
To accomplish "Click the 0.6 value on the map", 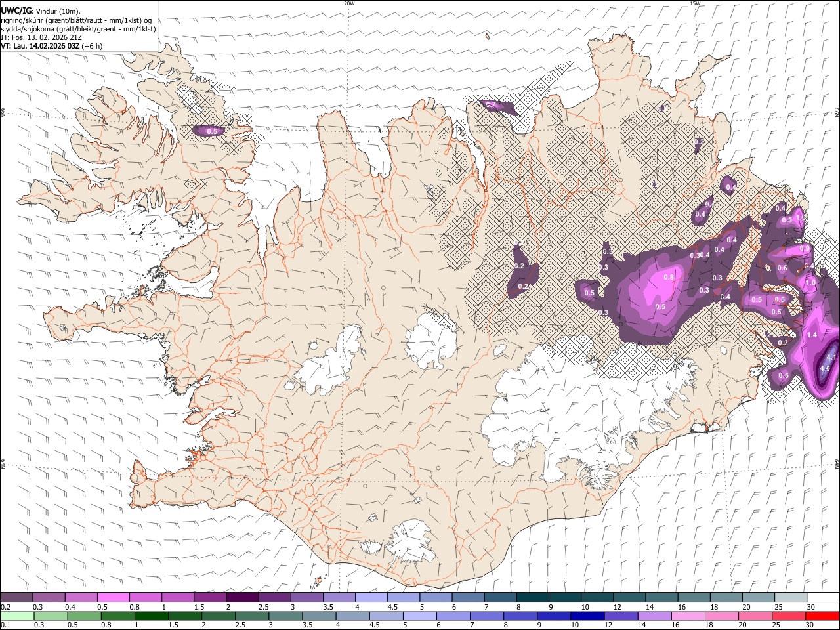I will pyautogui.click(x=782, y=268).
